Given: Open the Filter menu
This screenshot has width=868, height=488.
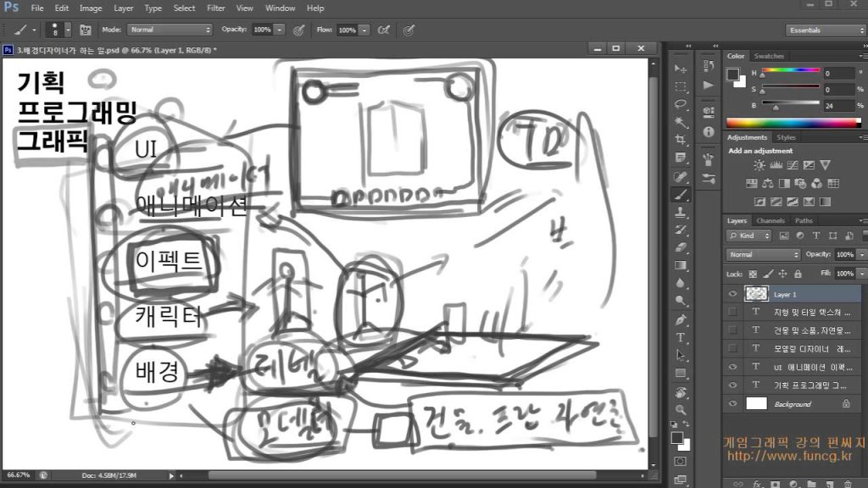Looking at the screenshot, I should point(216,8).
